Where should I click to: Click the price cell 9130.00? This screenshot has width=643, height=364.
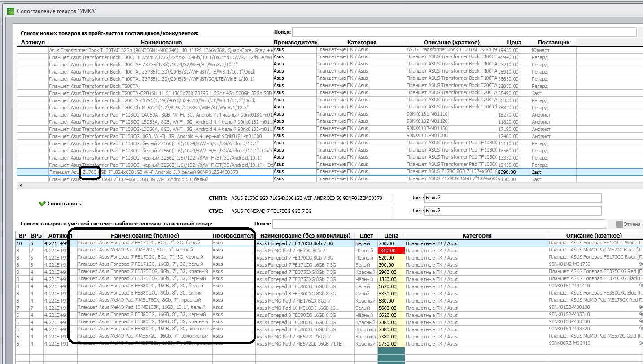pos(514,179)
